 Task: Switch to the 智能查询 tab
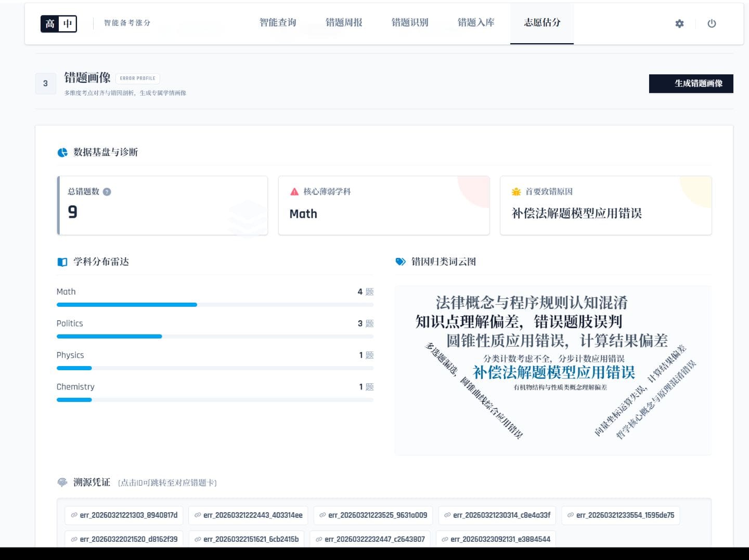278,23
